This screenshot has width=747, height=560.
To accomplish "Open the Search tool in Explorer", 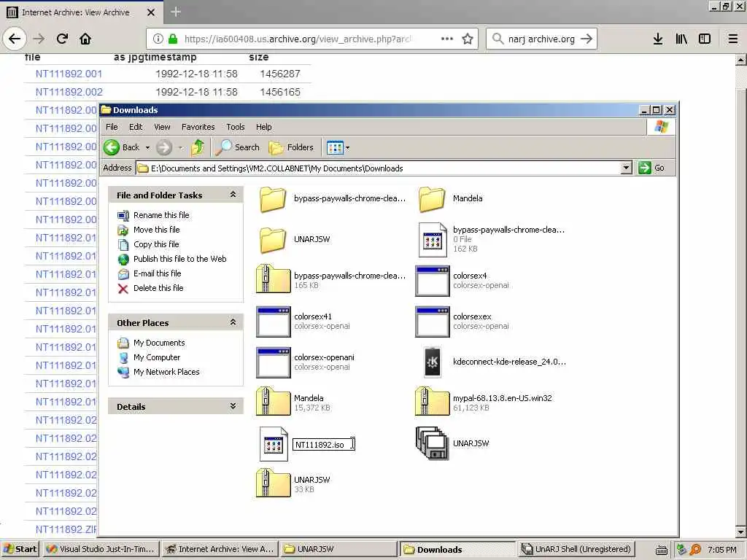I will pyautogui.click(x=237, y=147).
